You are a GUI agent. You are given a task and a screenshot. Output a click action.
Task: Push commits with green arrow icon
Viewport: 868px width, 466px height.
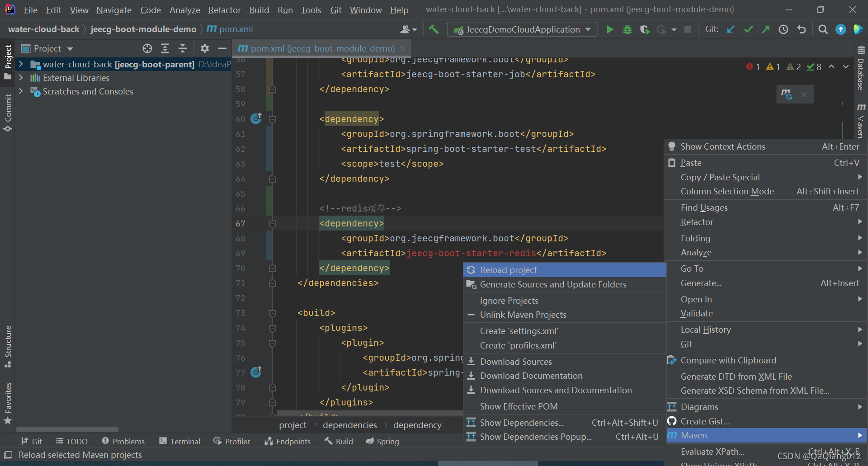coord(766,29)
